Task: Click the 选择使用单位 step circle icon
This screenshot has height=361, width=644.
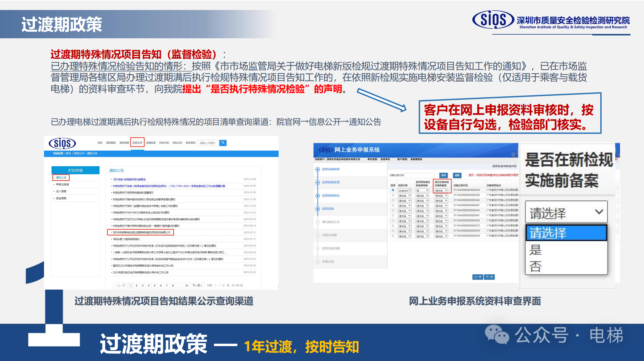Action: [x=317, y=196]
